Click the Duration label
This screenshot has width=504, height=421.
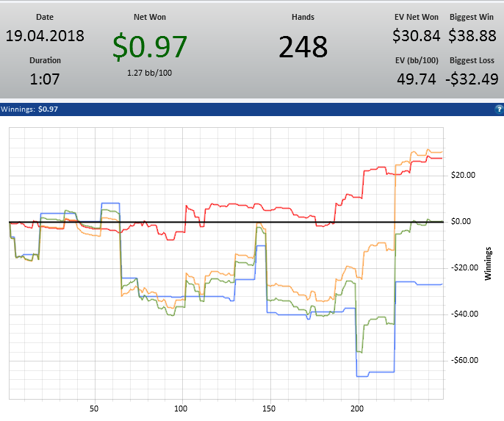point(45,60)
